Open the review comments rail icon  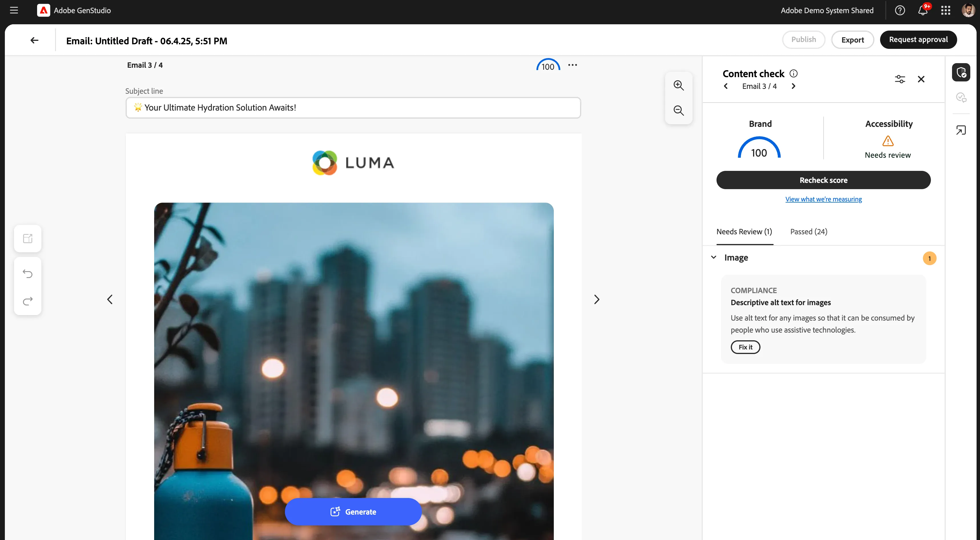point(961,98)
